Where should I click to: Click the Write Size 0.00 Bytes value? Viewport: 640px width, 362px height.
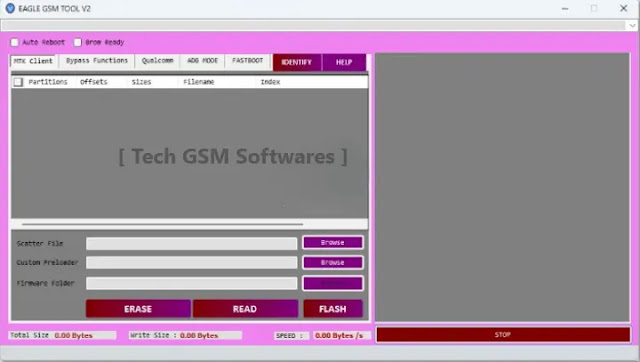[199, 335]
